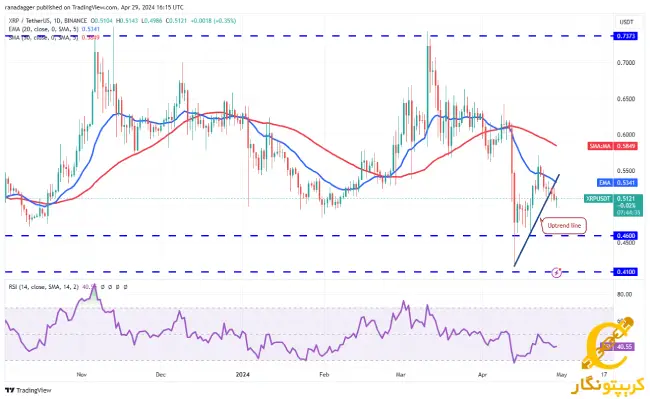Click the Nov label on time axis
This screenshot has width=650, height=399.
tap(82, 375)
